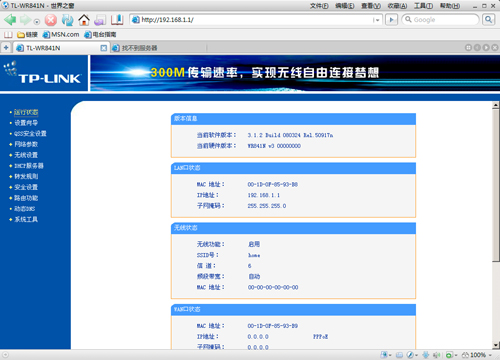Click the third round tab-bar arrow icon
This screenshot has width=500, height=360.
click(486, 48)
